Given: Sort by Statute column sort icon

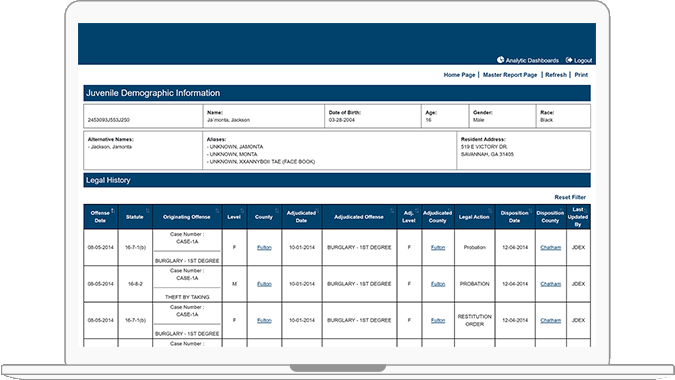Looking at the screenshot, I should pyautogui.click(x=148, y=210).
